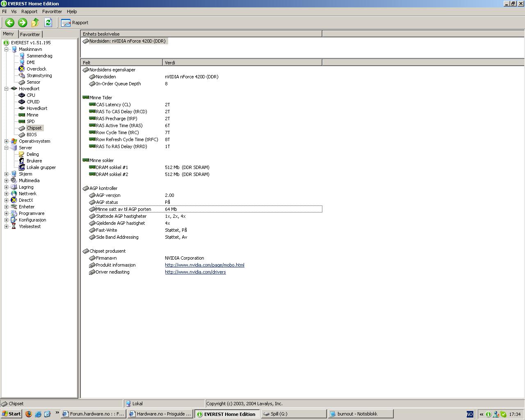Click the CPU chip icon in tree

(x=22, y=95)
